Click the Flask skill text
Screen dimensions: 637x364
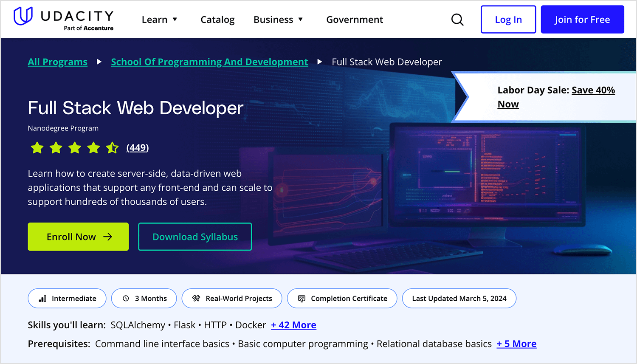(x=185, y=325)
